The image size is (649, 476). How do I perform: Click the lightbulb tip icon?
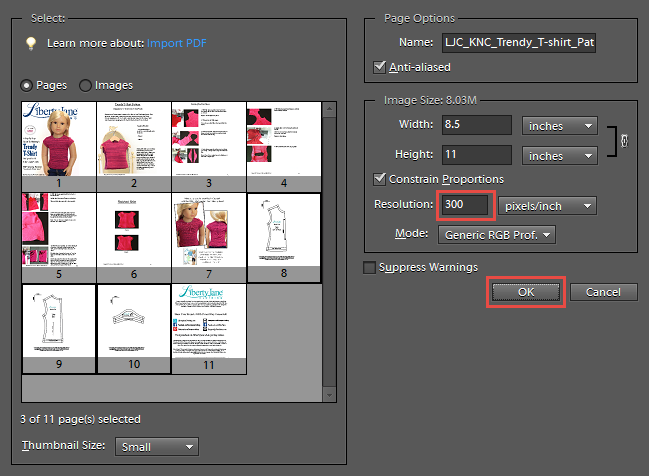tap(31, 43)
